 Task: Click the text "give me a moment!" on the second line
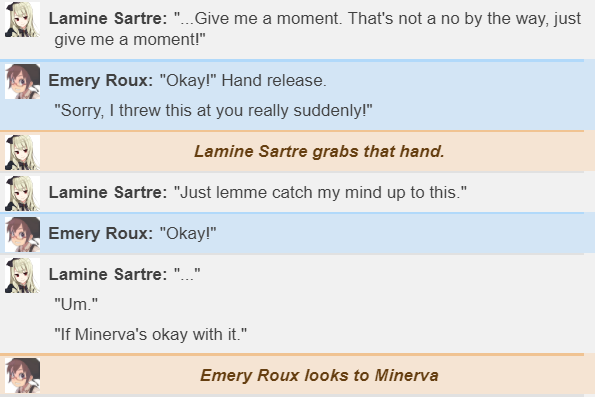tap(130, 39)
